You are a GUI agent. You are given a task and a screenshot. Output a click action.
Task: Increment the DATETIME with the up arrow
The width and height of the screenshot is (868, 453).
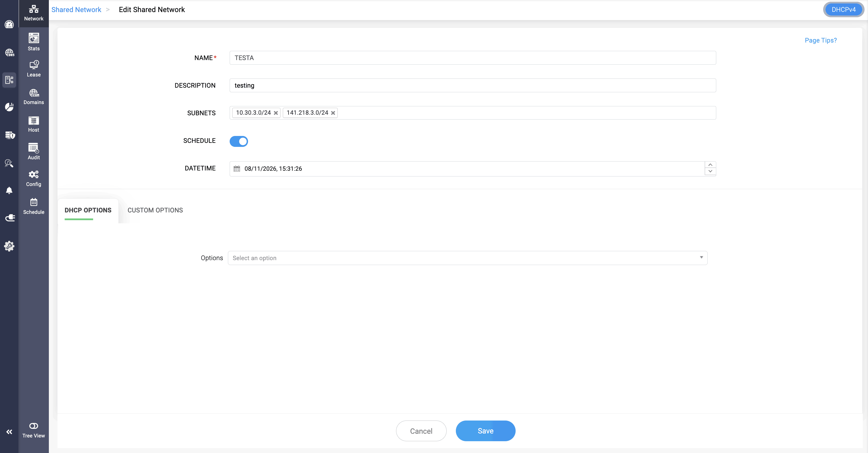[x=710, y=165]
